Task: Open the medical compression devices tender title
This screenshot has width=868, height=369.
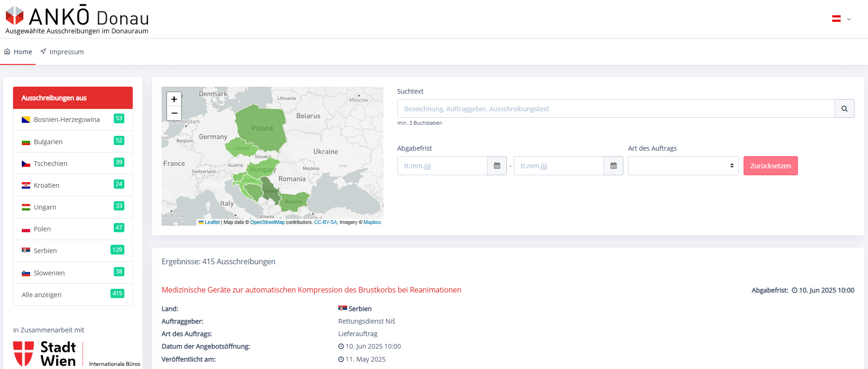Action: (311, 290)
